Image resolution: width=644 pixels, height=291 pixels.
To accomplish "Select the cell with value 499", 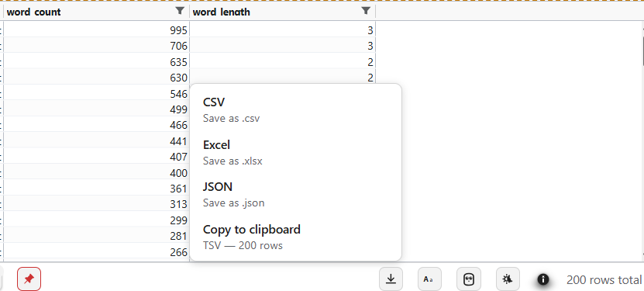I will coord(97,109).
